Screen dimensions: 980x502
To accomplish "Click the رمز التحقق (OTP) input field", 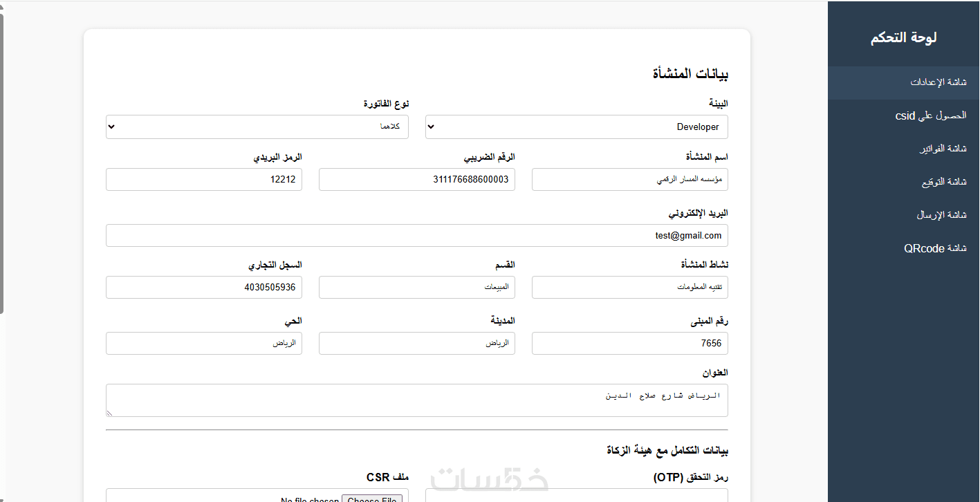I will 577,496.
